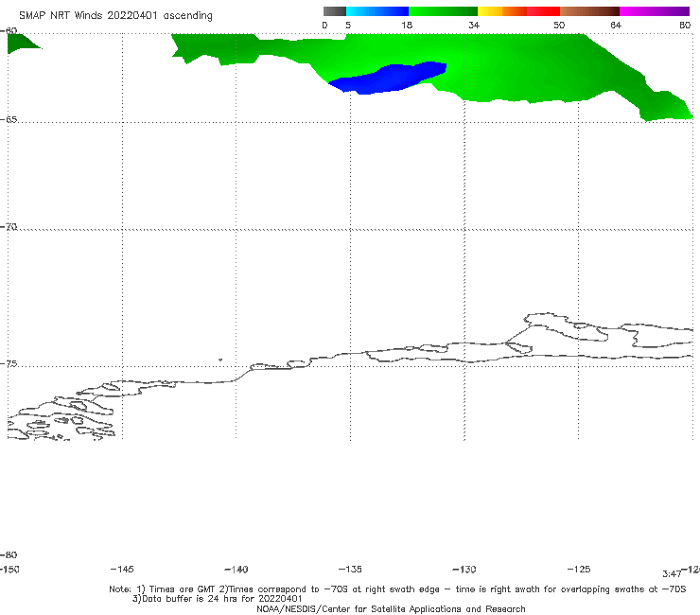Screen dimensions: 700x615
Task: Click the 'NOAA/NESDIS/Center for Satellite Applications' credit
Action: pyautogui.click(x=391, y=609)
